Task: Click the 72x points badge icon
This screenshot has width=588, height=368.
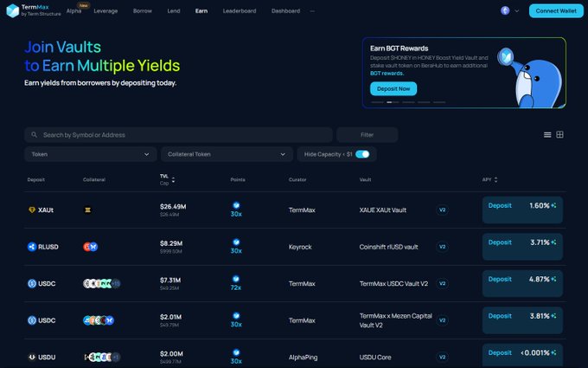Action: 236,279
